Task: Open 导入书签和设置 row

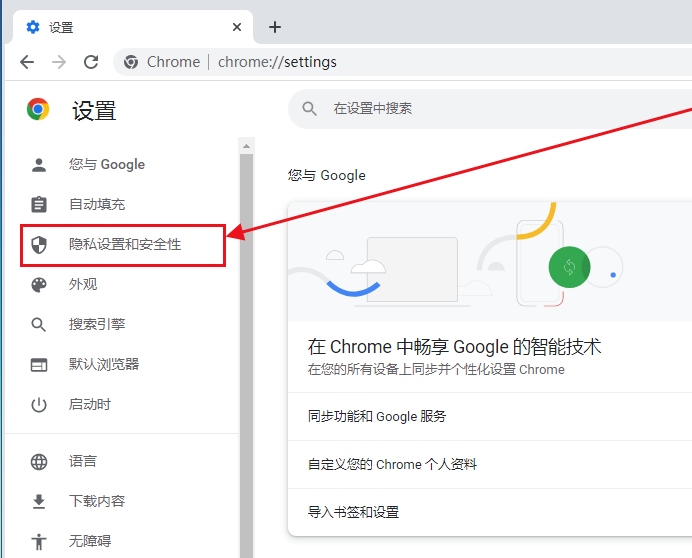Action: pyautogui.click(x=490, y=513)
